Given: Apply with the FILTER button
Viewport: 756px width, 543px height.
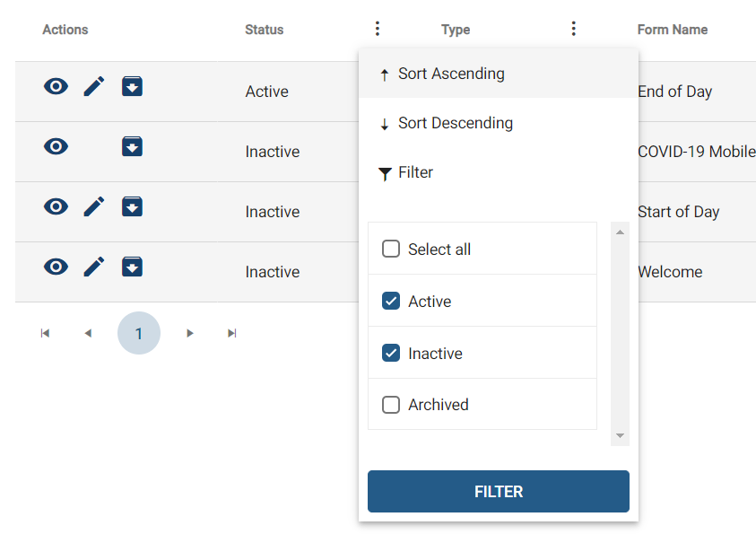Looking at the screenshot, I should click(x=499, y=491).
